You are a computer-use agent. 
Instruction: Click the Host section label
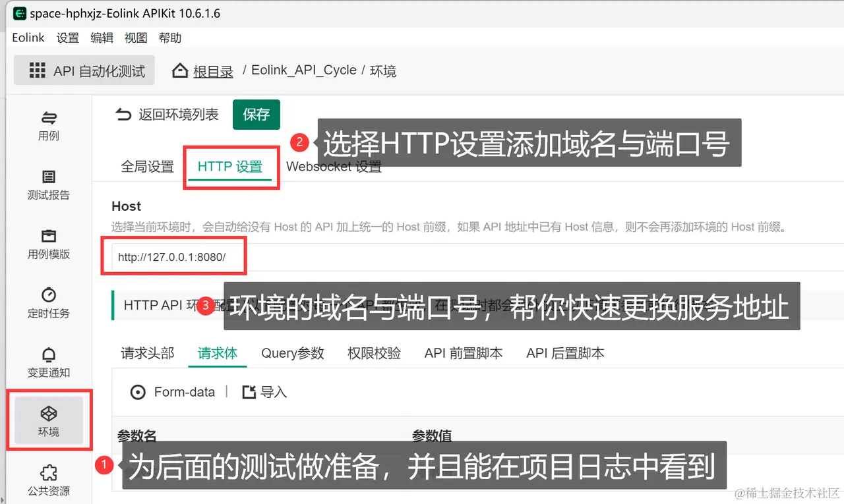pos(127,206)
